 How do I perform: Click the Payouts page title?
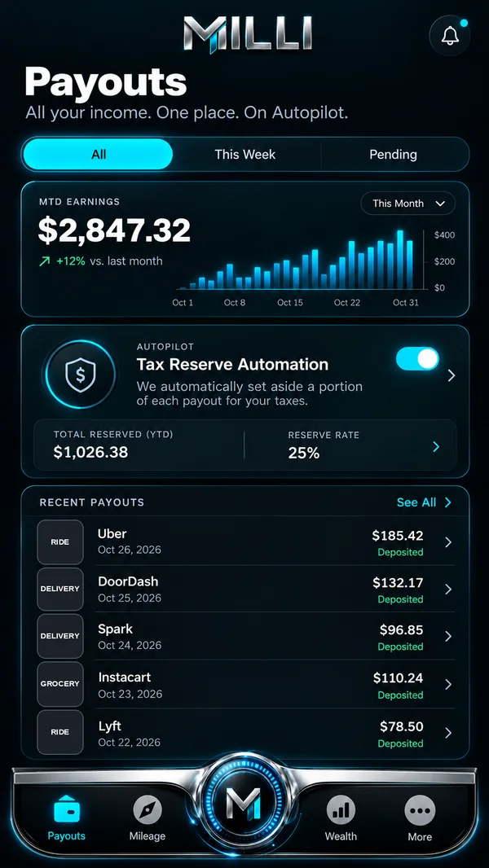tap(106, 82)
